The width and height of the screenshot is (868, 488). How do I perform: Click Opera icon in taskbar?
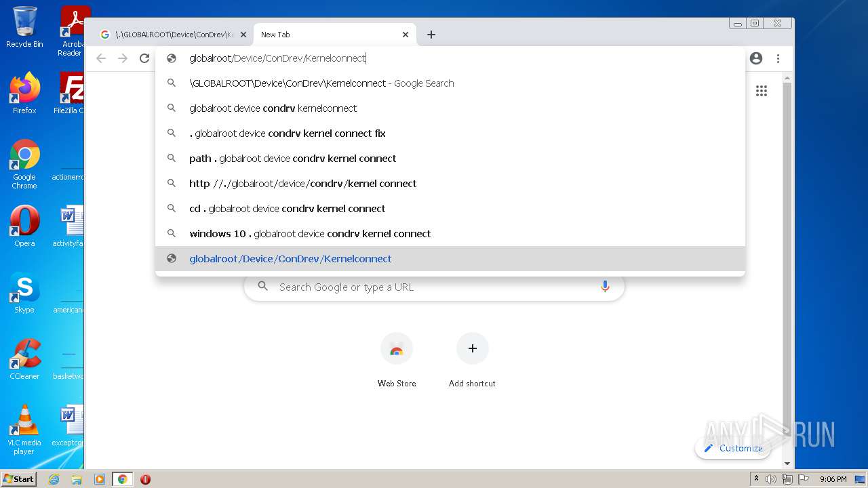145,479
